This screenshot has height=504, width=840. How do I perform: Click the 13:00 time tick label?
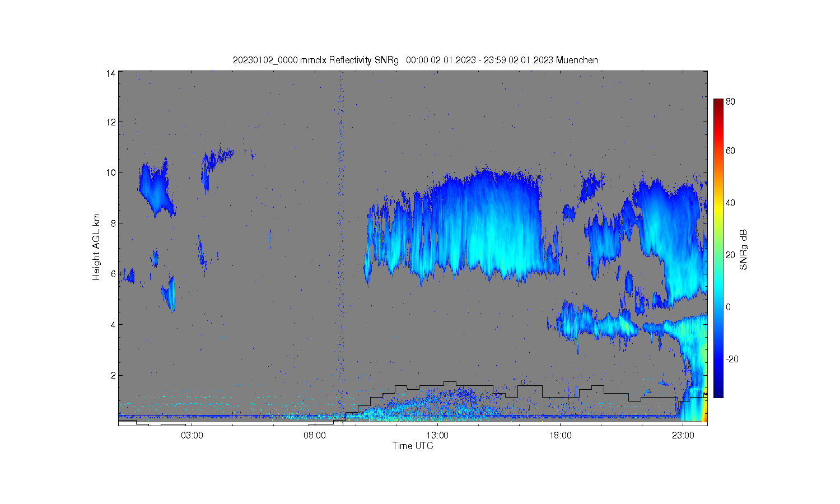[437, 435]
